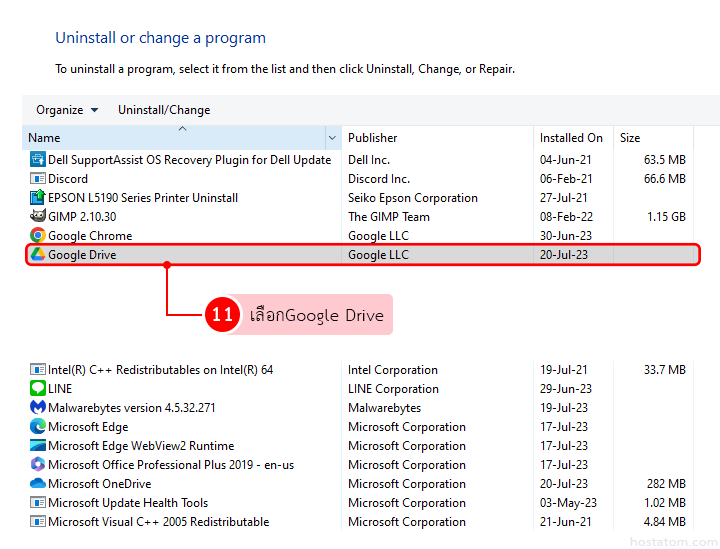720x549 pixels.
Task: Click the Malwarebytes icon
Action: 38,407
